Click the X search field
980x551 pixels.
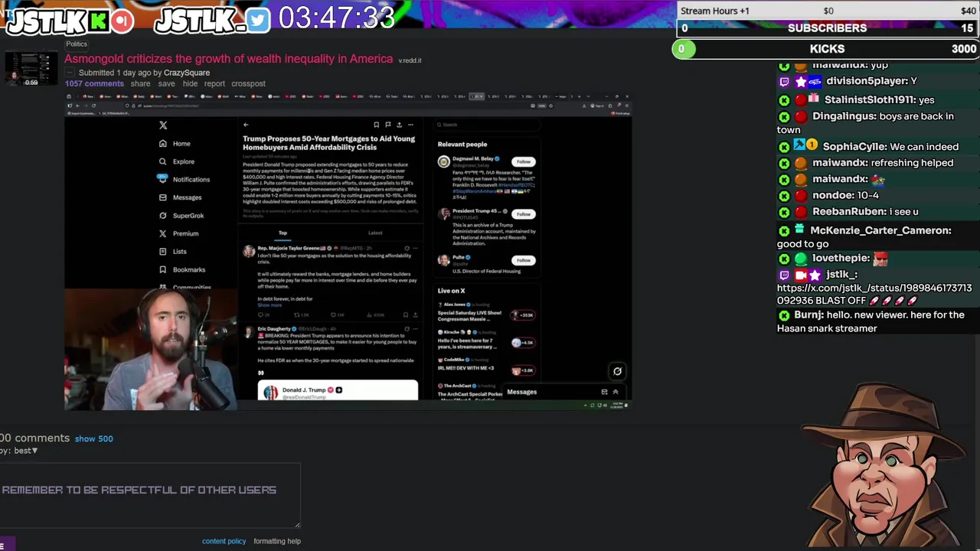(488, 125)
